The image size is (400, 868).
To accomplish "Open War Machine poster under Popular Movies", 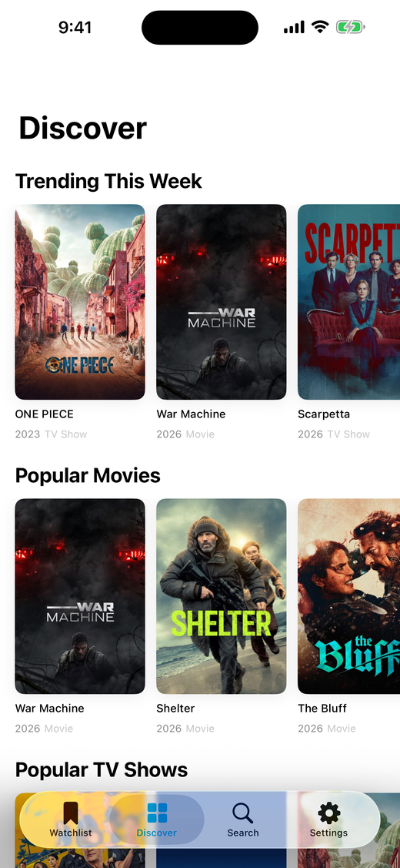I will coord(80,596).
